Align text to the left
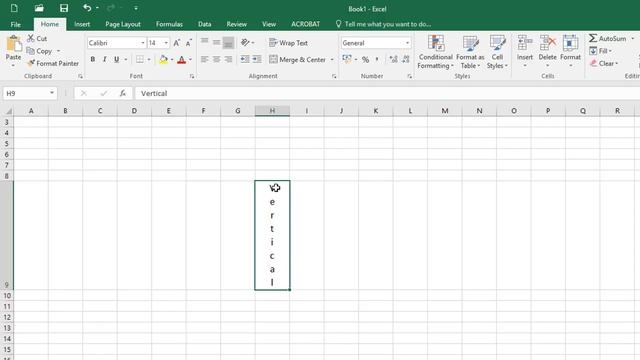640x360 pixels. (204, 60)
